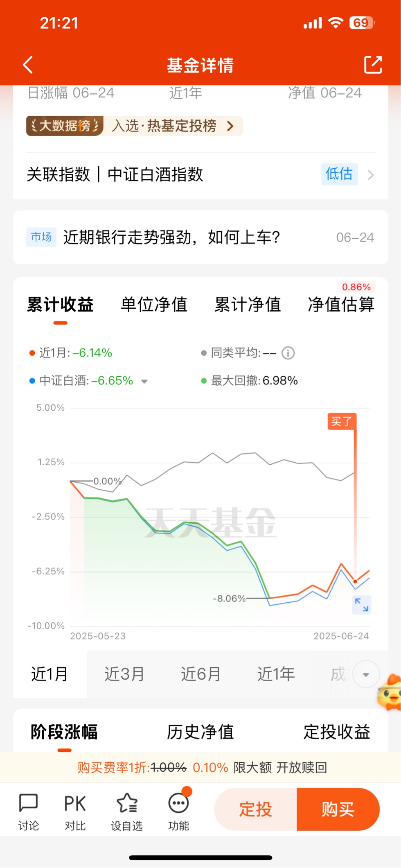Screen dimensions: 401x868
Task: Select 近3月 time range
Action: 124,674
